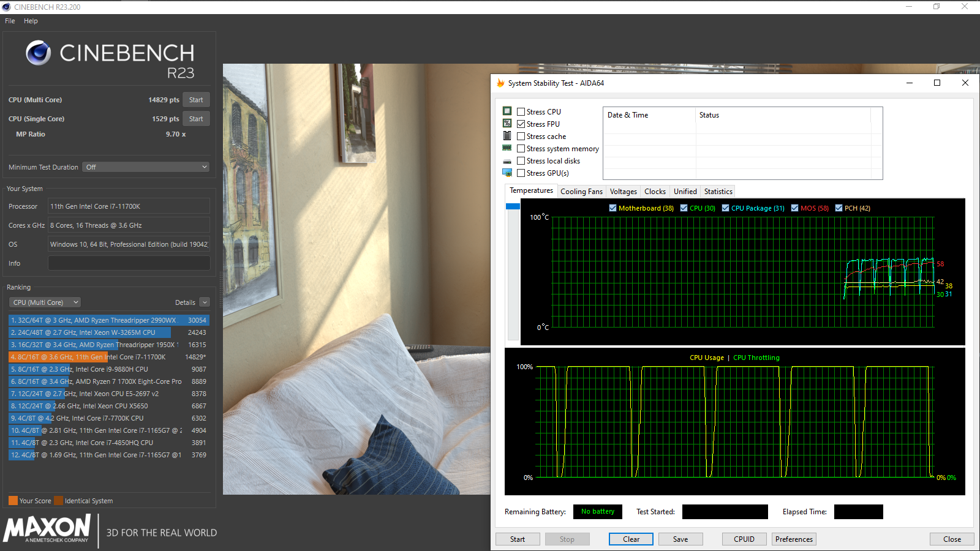Expand the ranking Details arrow
Viewport: 980px width, 551px height.
(x=205, y=302)
